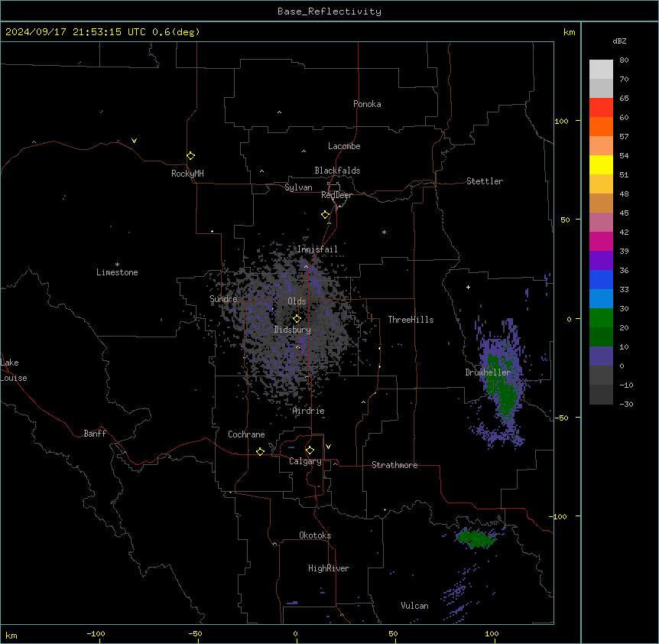Click the Calgary label
This screenshot has height=644, width=659.
point(306,461)
